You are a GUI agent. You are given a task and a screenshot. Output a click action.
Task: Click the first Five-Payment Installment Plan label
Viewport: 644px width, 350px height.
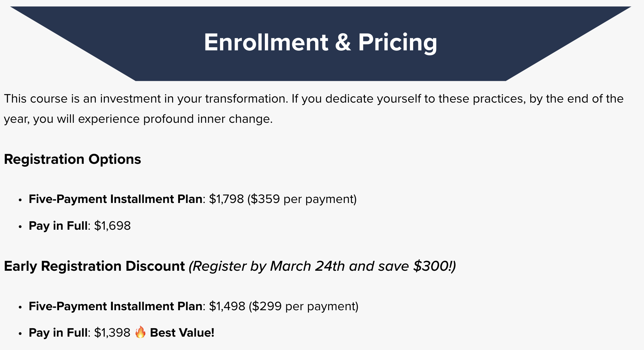pos(116,199)
